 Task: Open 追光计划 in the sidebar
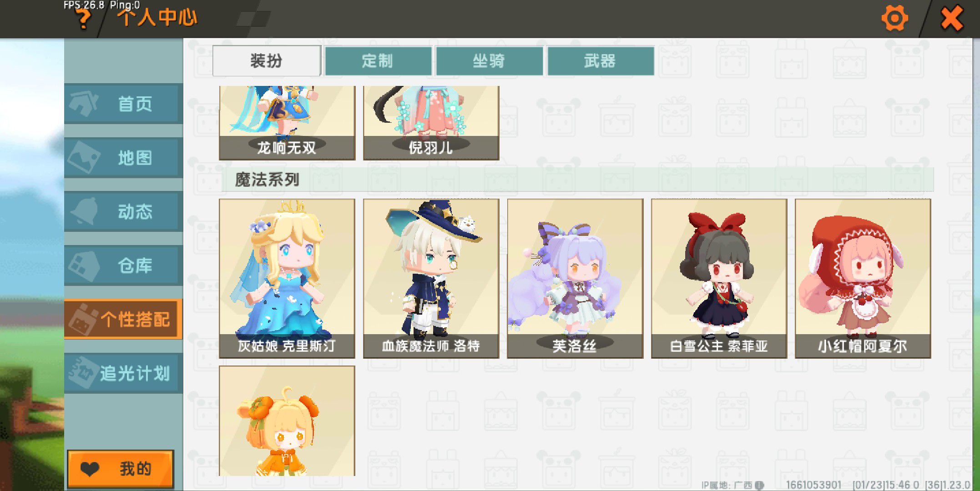(x=124, y=373)
